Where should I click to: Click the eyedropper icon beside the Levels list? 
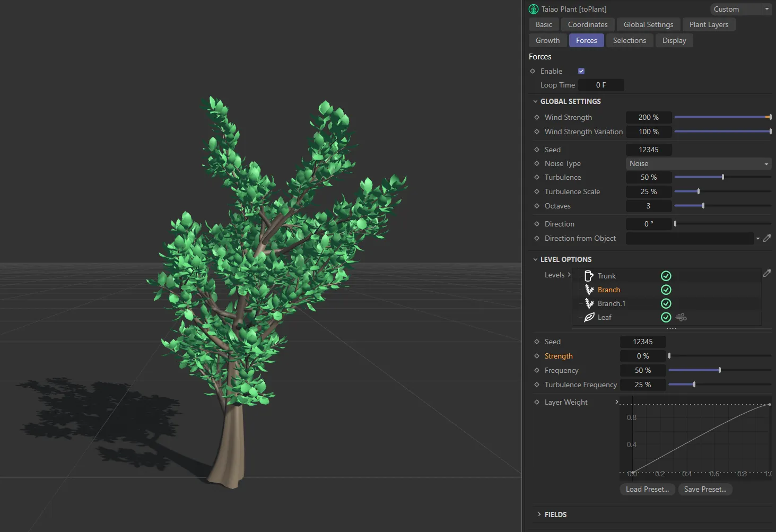[x=767, y=273]
